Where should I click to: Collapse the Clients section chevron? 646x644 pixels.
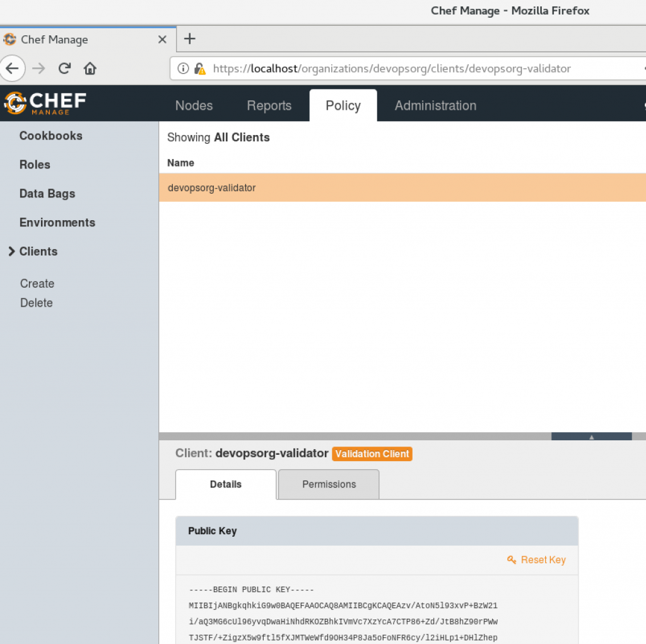click(11, 251)
